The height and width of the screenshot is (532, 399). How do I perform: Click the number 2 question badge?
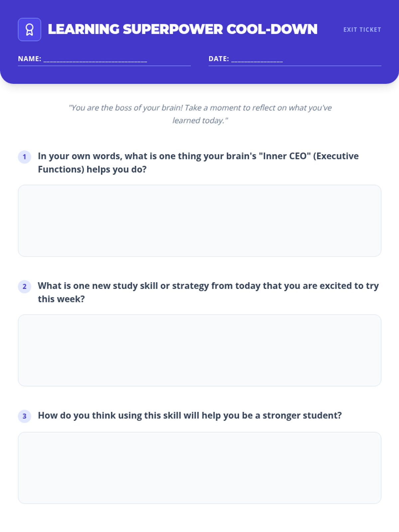point(24,287)
